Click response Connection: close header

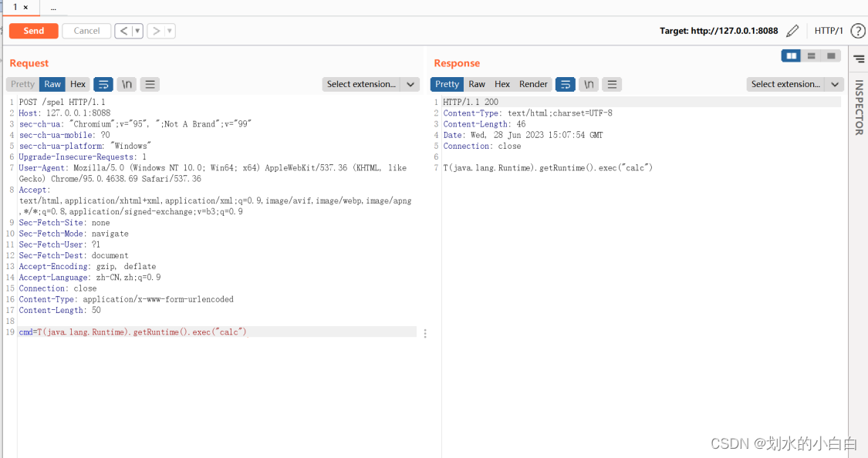coord(481,146)
